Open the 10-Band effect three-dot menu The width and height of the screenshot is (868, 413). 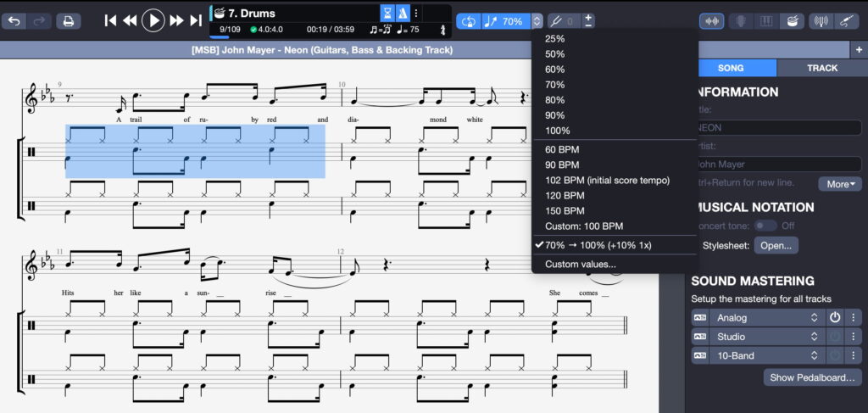pyautogui.click(x=853, y=355)
